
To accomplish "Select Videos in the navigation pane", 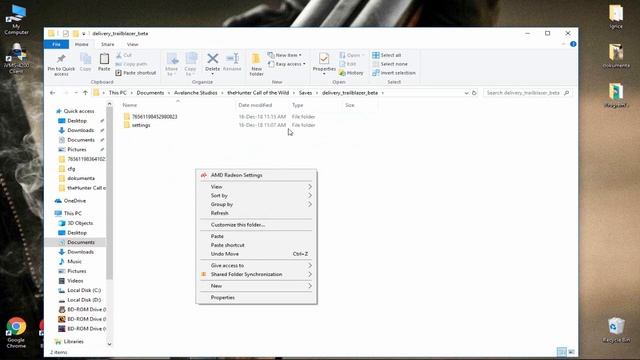I will coord(75,281).
